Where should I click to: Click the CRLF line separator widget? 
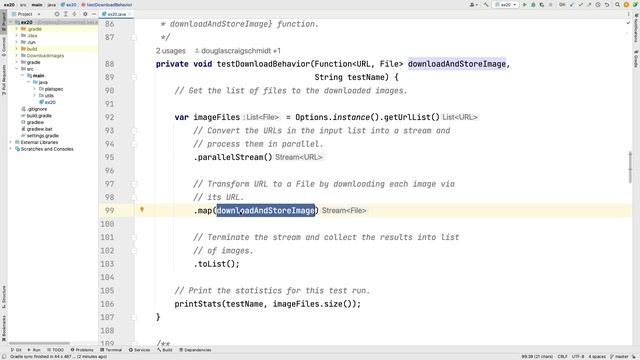[562, 356]
